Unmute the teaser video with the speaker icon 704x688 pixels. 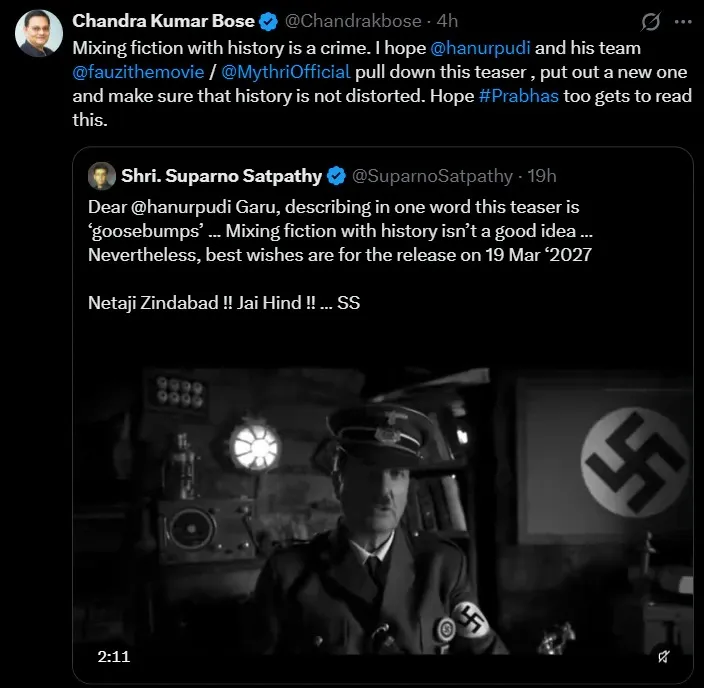664,657
